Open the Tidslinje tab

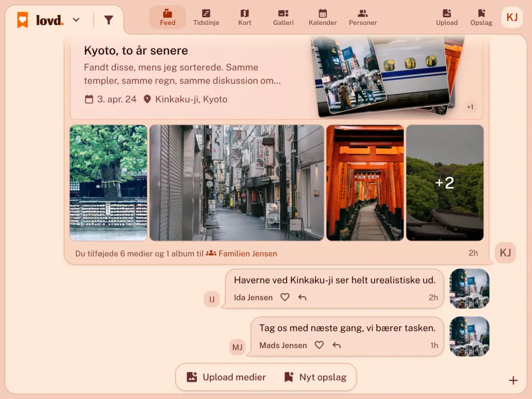[x=206, y=18]
